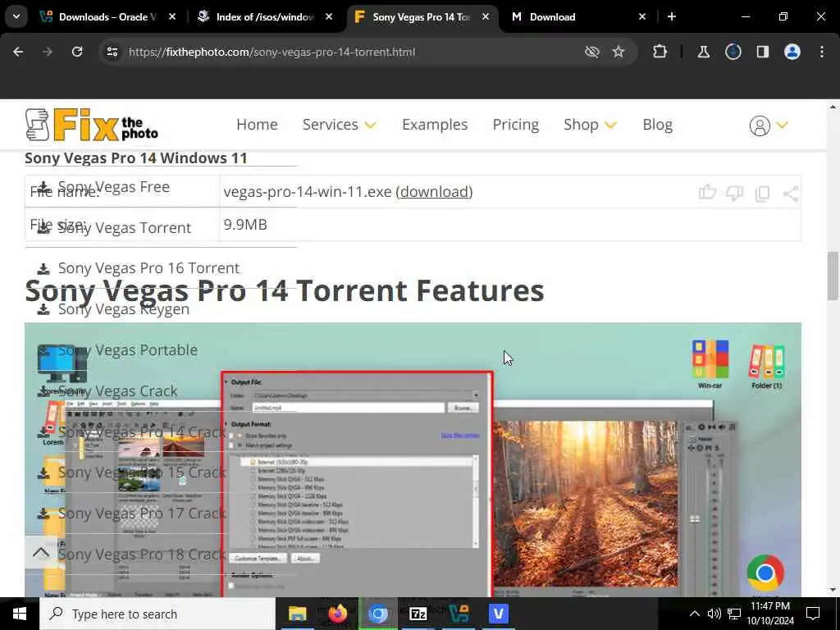The height and width of the screenshot is (630, 840).
Task: Click the (download) link for vegas-pro-14-win-11.exe
Action: pyautogui.click(x=434, y=192)
